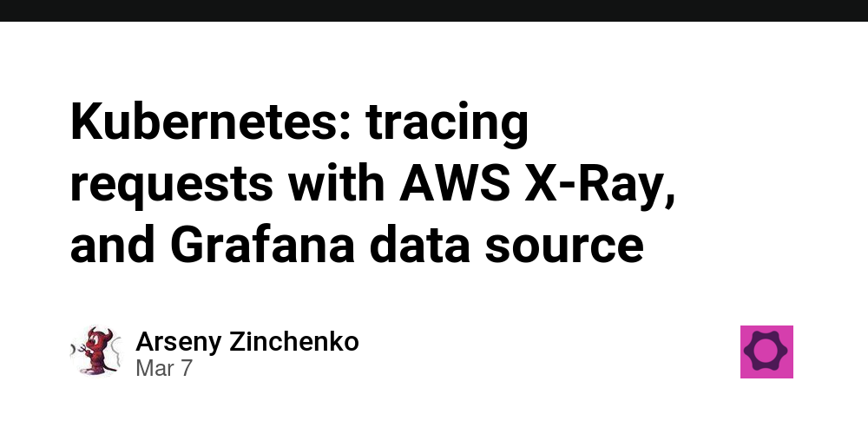Open Arseny Zinchenko's author profile name
868x434 pixels.
coord(247,341)
